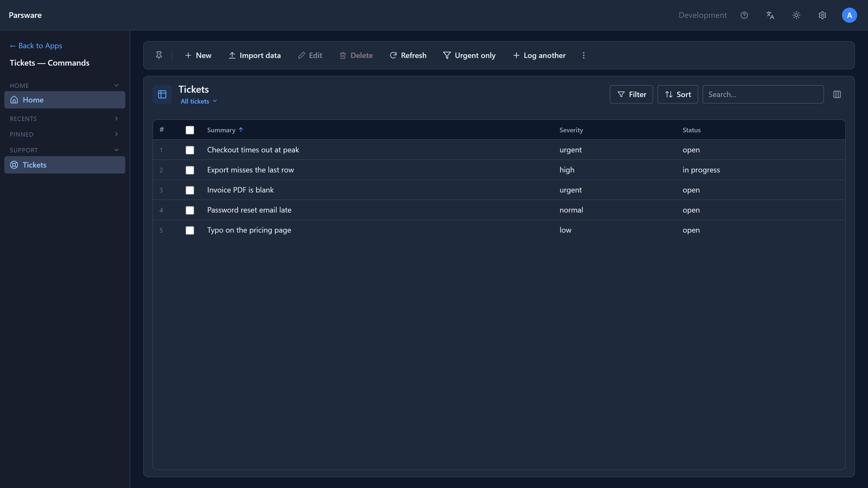Click the Parsware logo text
The width and height of the screenshot is (868, 488).
(25, 15)
